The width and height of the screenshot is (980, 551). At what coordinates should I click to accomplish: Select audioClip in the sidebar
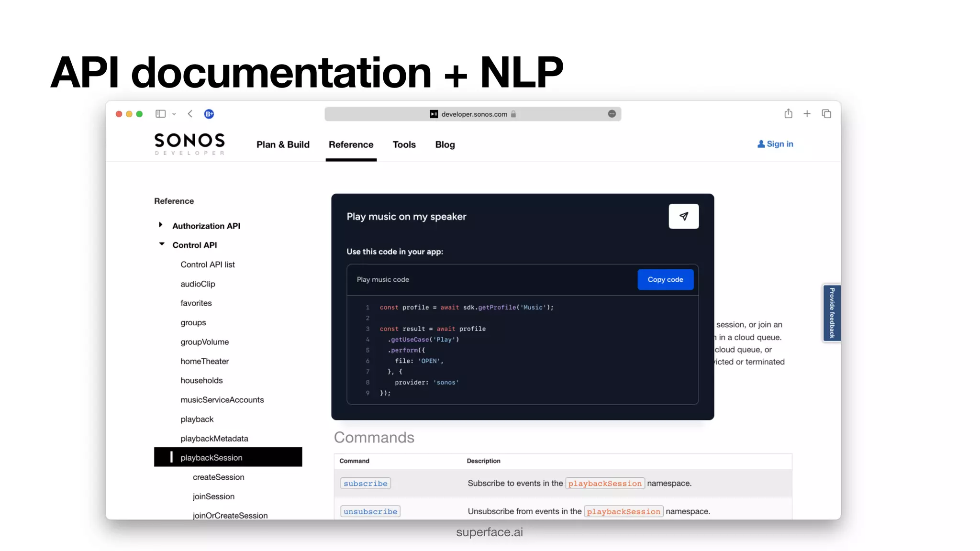(x=198, y=284)
